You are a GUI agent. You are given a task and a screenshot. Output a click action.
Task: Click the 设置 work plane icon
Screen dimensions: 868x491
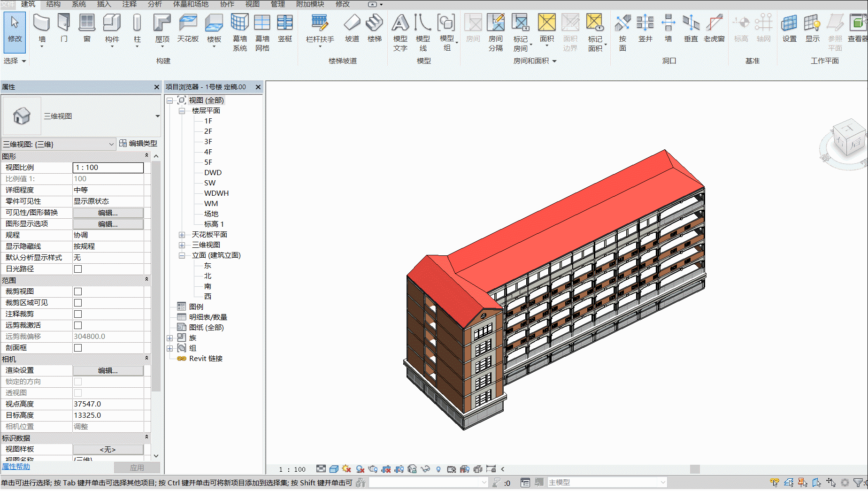789,23
